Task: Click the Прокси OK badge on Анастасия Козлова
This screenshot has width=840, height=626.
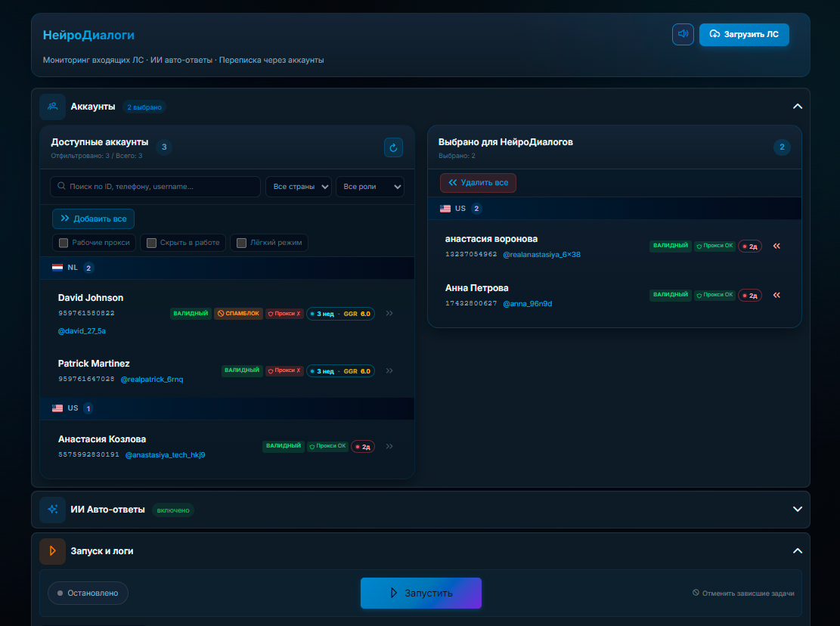Action: point(328,446)
